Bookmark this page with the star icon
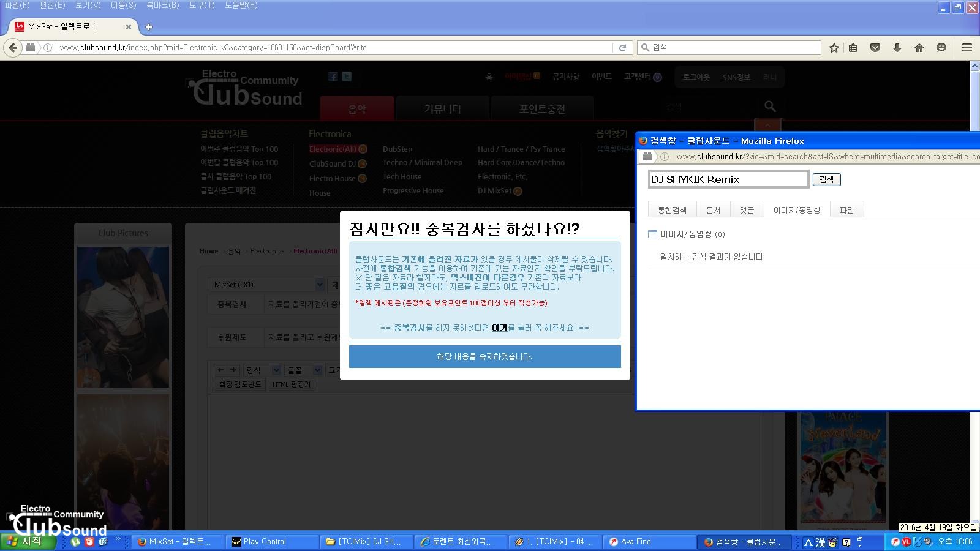This screenshot has width=980, height=551. [x=834, y=48]
